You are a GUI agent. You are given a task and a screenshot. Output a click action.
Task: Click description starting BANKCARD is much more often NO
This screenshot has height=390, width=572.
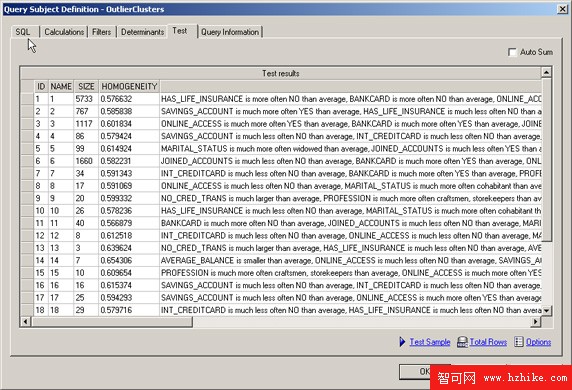point(351,223)
